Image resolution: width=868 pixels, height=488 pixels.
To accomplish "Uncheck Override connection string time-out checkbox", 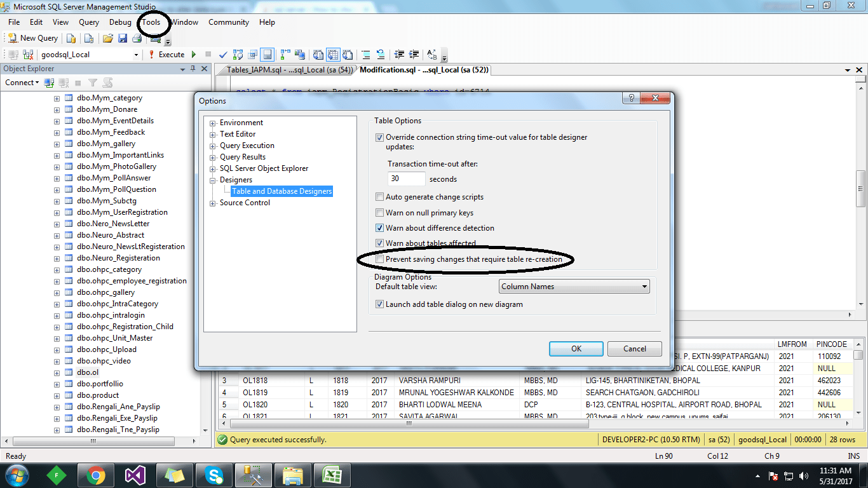I will point(379,137).
